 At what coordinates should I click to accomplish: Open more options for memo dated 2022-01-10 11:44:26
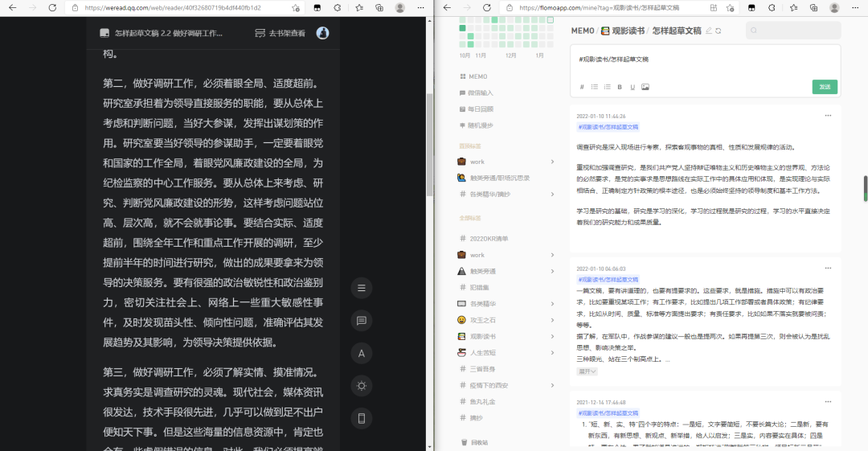coord(828,116)
